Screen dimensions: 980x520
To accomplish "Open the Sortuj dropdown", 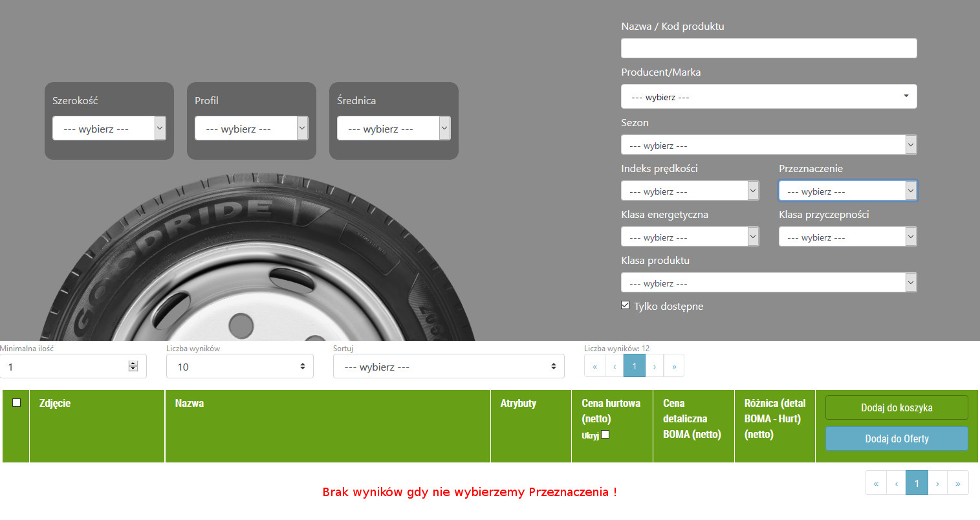I will click(x=448, y=367).
